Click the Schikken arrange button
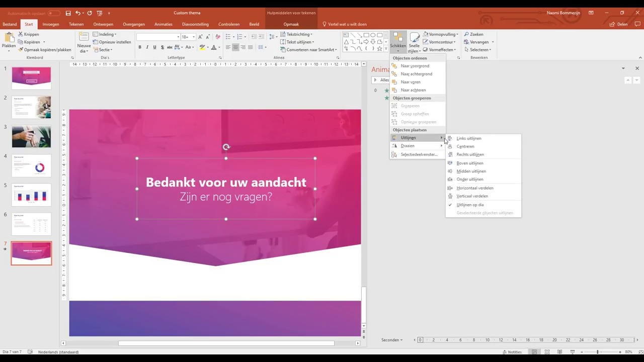The height and width of the screenshot is (362, 644). pyautogui.click(x=397, y=41)
